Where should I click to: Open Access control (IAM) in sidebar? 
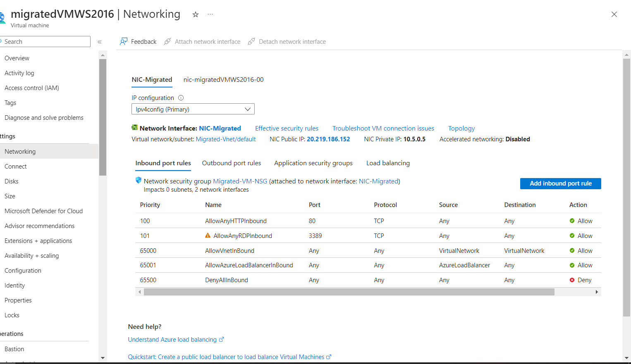click(32, 88)
